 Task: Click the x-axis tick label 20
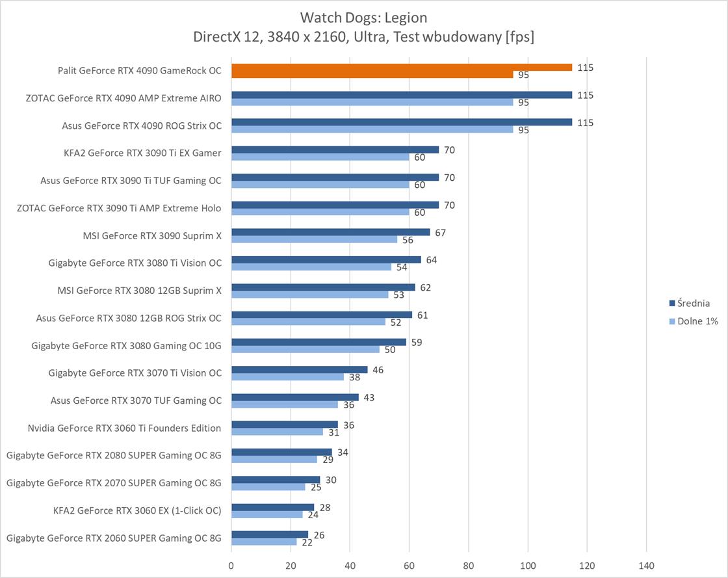coord(291,566)
